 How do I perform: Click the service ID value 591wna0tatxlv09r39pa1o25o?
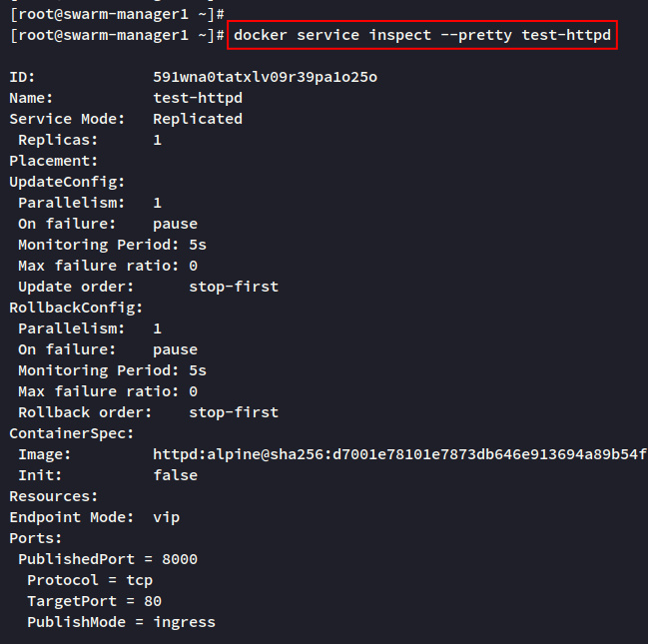(x=265, y=77)
